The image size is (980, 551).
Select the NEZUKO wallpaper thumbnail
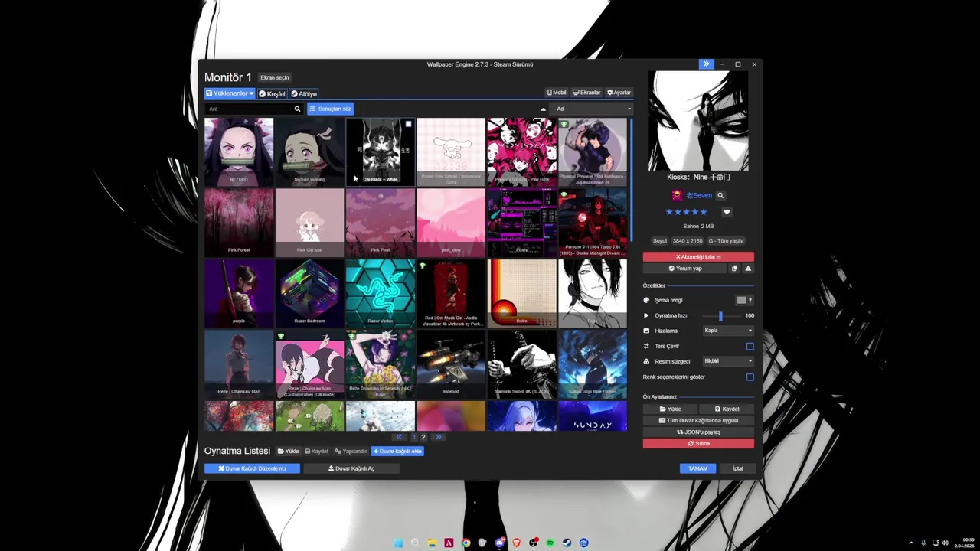pyautogui.click(x=239, y=152)
